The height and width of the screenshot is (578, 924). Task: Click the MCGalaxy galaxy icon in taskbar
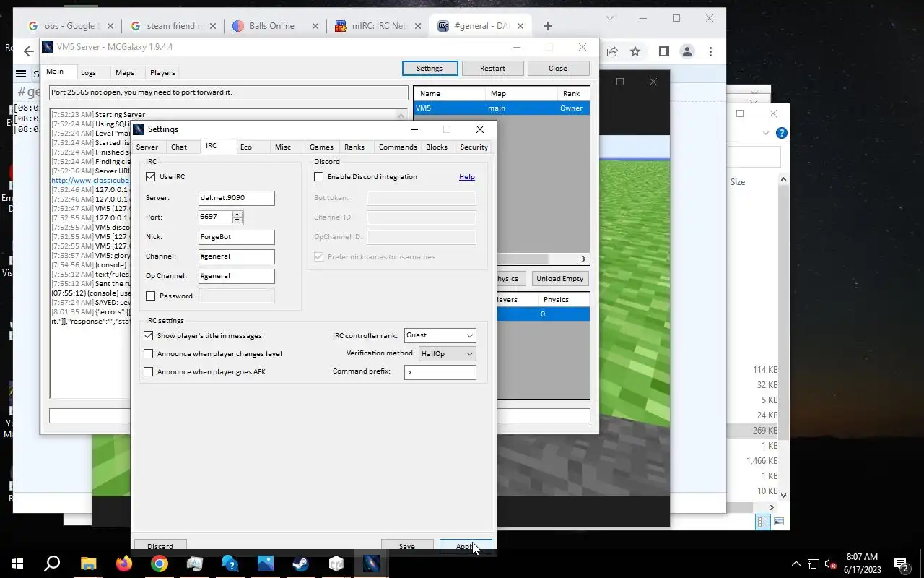tap(371, 564)
